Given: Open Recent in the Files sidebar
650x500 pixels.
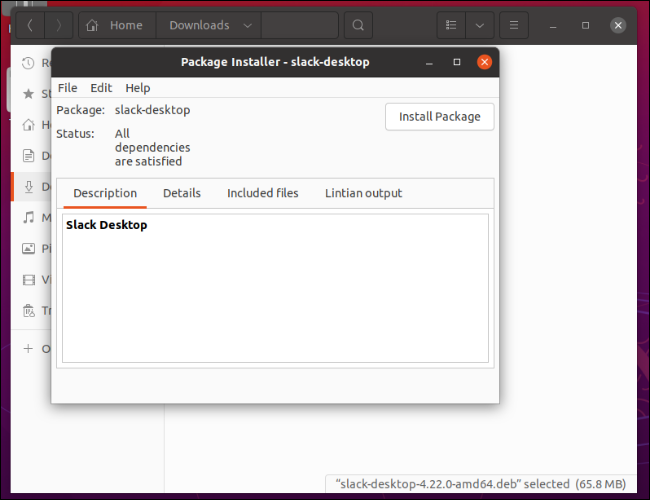Looking at the screenshot, I should point(32,63).
